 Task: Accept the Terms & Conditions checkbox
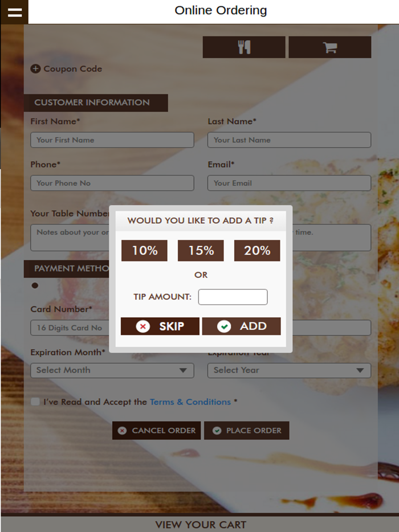click(x=35, y=402)
